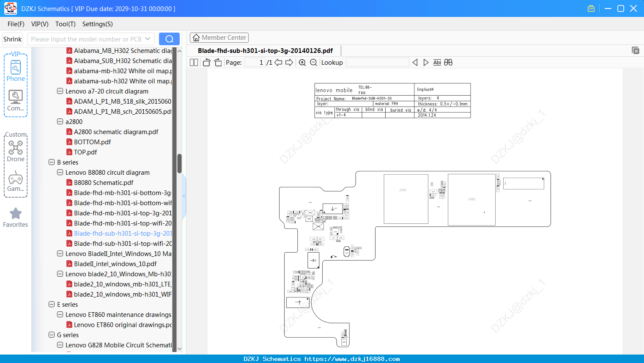Click the Alabama_MB_H302 Schematic PDF icon
644x363 pixels.
tap(69, 51)
